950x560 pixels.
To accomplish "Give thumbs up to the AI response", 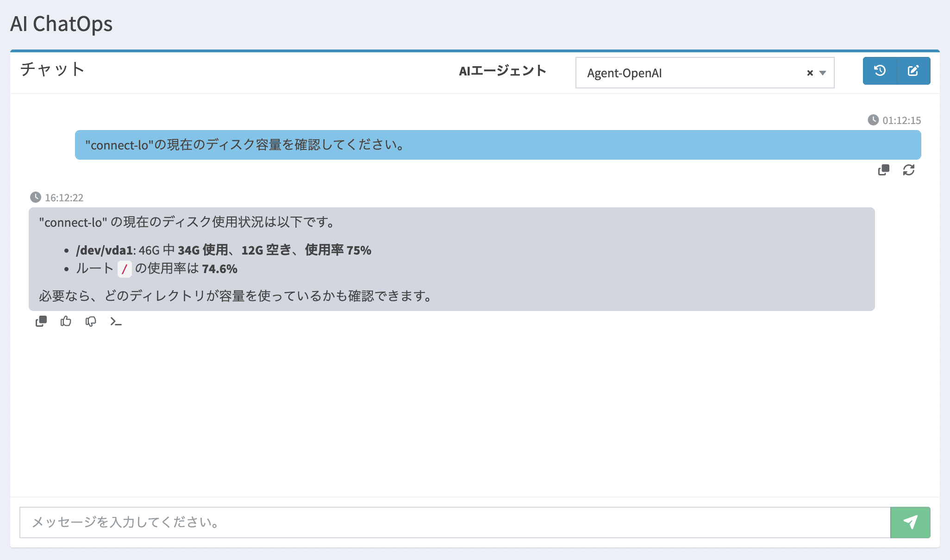I will (66, 321).
